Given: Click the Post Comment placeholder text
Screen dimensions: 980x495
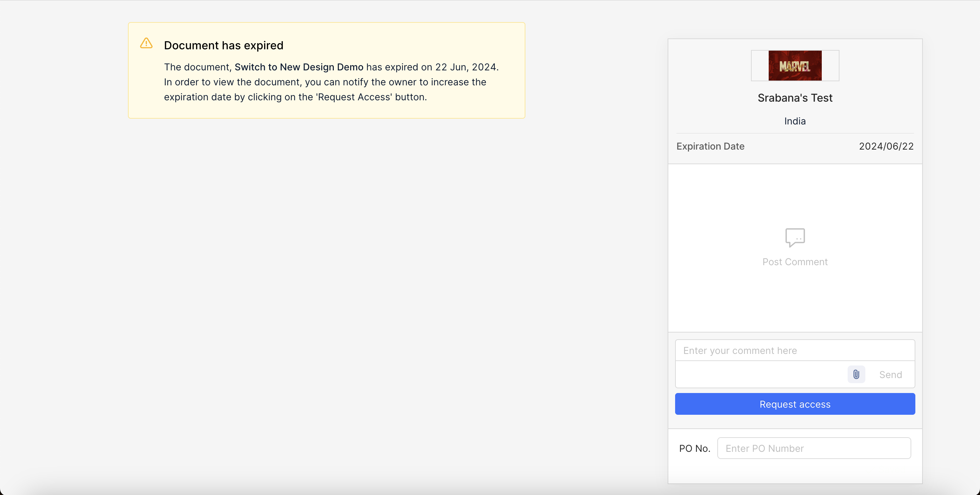Looking at the screenshot, I should coord(795,262).
